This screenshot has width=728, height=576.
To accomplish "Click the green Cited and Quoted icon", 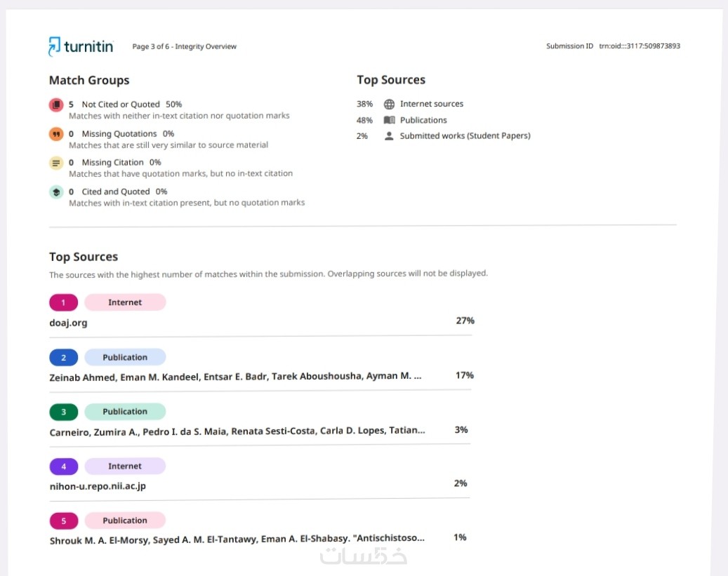I will click(56, 192).
